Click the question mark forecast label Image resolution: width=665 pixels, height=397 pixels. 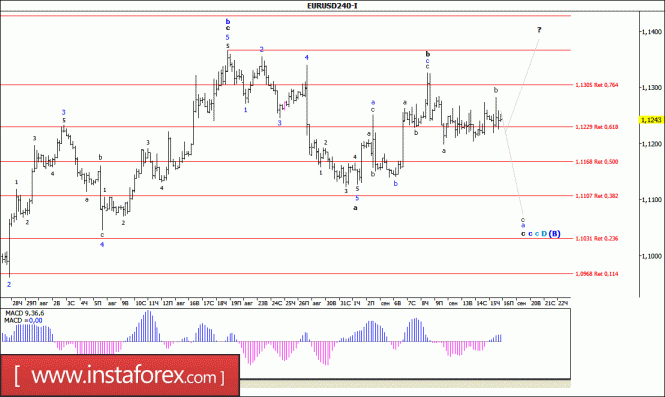539,30
